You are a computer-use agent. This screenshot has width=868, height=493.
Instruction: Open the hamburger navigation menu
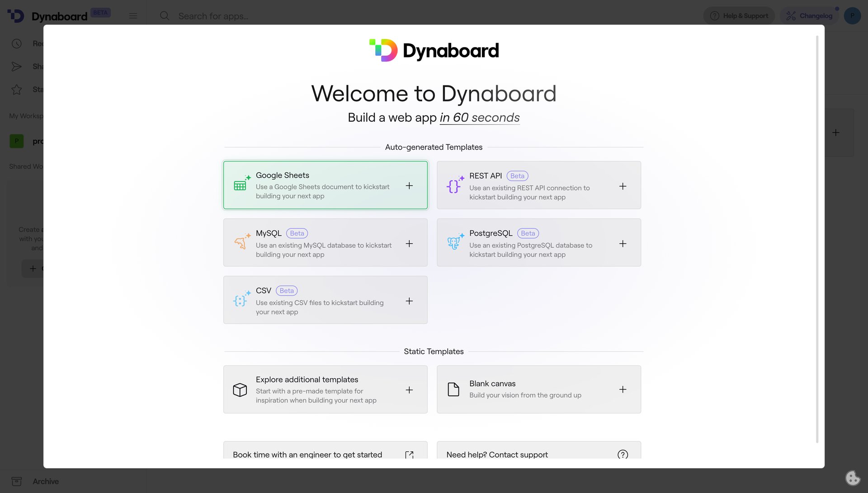[x=133, y=15]
